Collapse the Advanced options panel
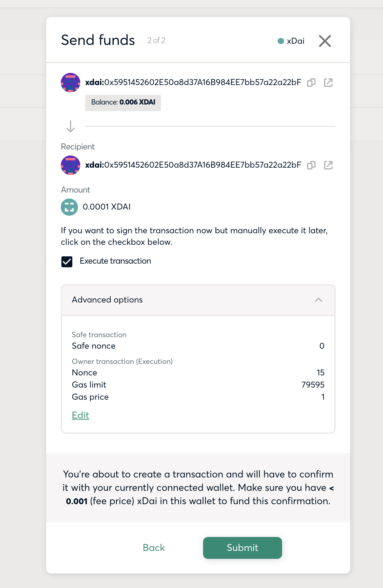Image resolution: width=383 pixels, height=588 pixels. 198,300
